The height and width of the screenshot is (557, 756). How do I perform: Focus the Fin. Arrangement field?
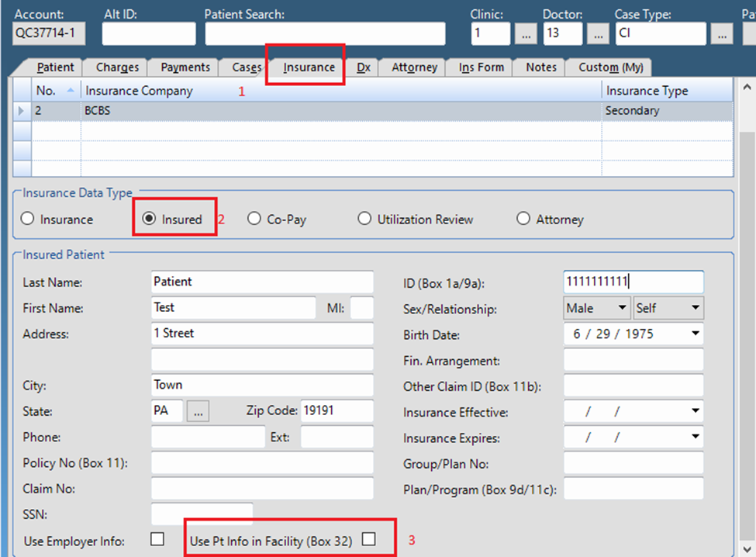pos(633,360)
